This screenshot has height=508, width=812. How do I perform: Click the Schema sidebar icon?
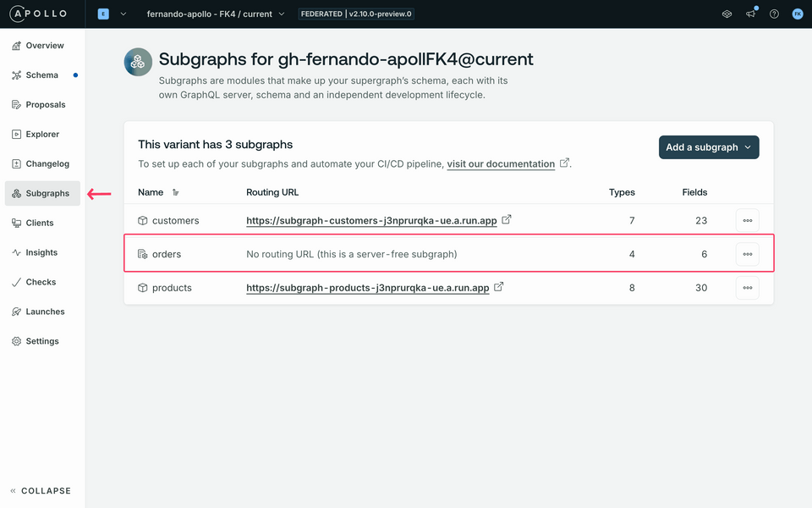click(17, 75)
